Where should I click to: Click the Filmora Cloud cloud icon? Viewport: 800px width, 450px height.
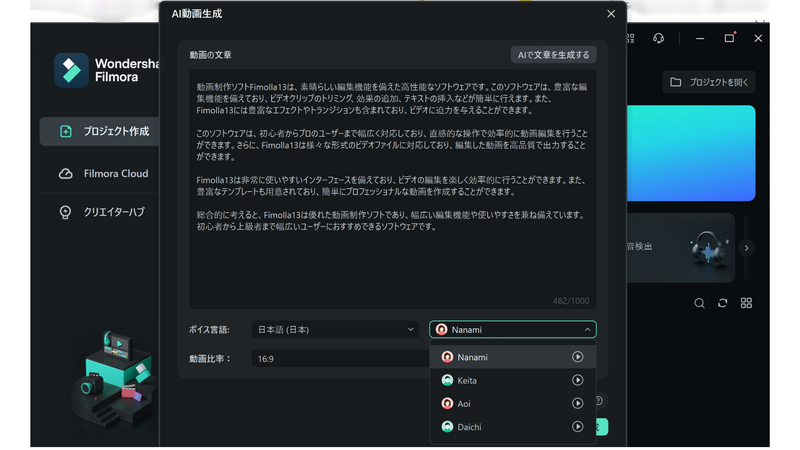(x=66, y=173)
